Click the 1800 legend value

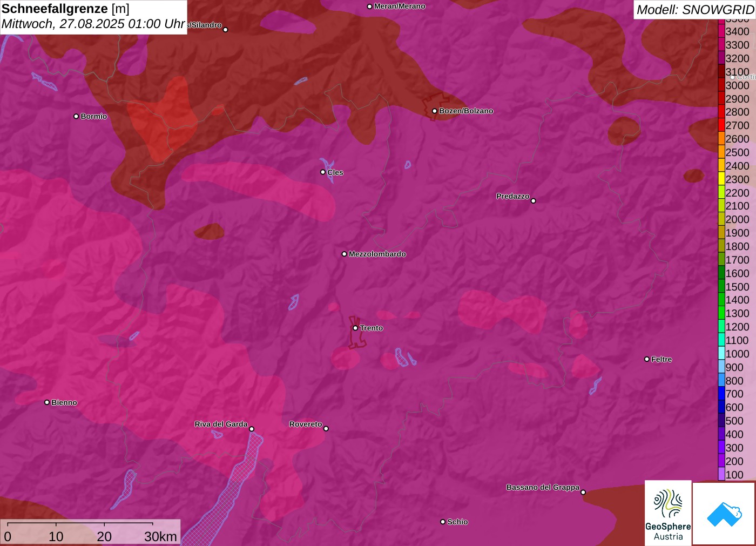pyautogui.click(x=737, y=246)
